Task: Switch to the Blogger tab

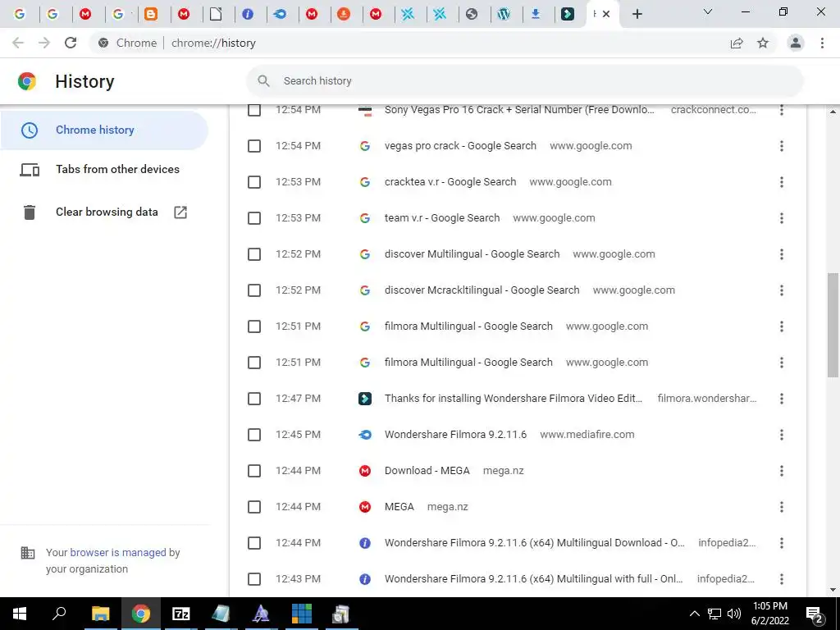Action: 151,14
